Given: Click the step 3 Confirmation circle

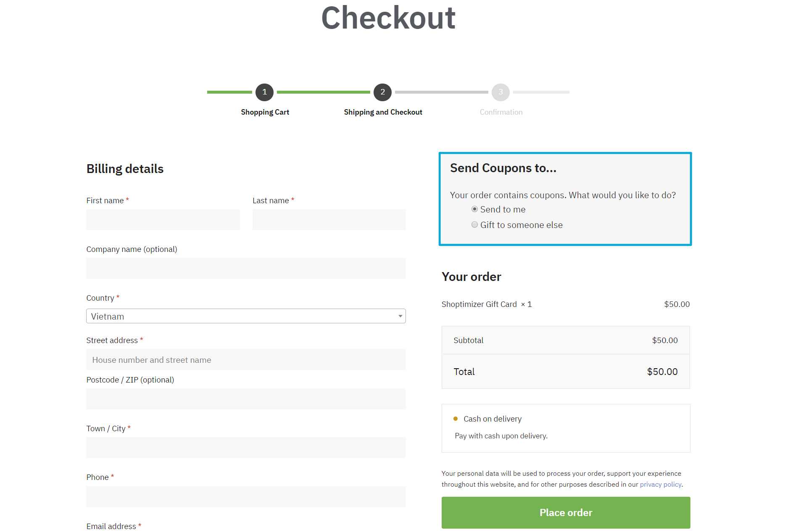Looking at the screenshot, I should (x=500, y=92).
